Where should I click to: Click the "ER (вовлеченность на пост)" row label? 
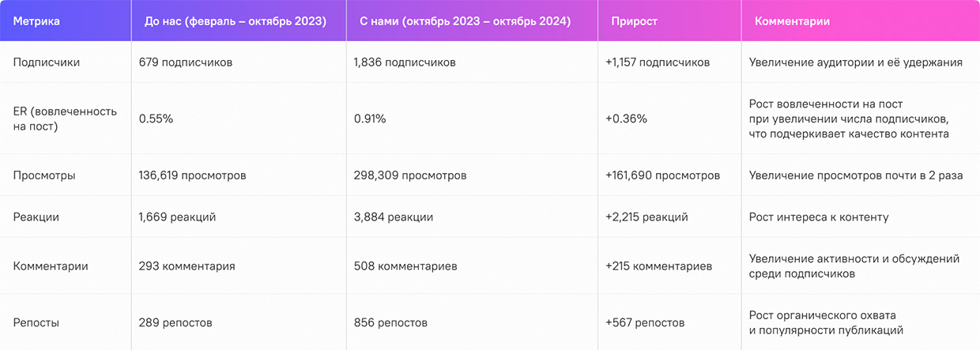[65, 119]
